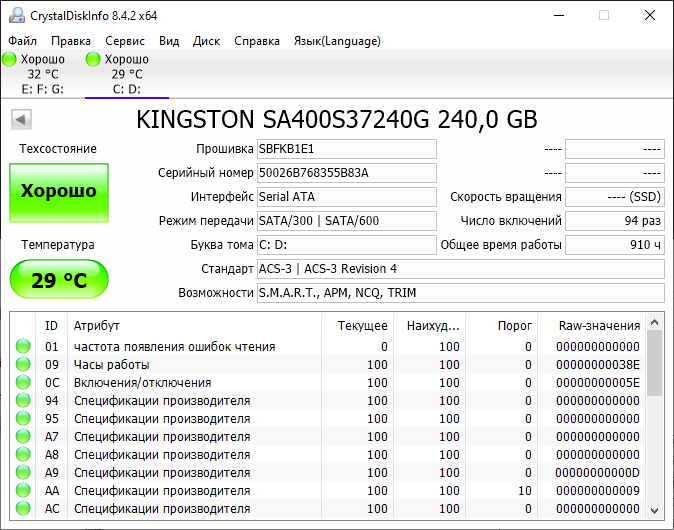Click the disk title KINGSTON SA400S37240G 240,0 GB
The image size is (674, 530).
pos(337,119)
